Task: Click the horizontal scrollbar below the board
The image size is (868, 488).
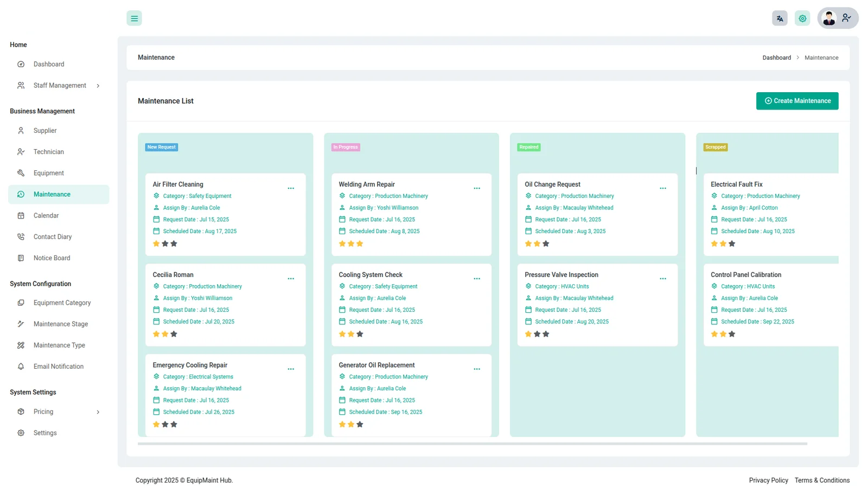Action: pyautogui.click(x=472, y=444)
